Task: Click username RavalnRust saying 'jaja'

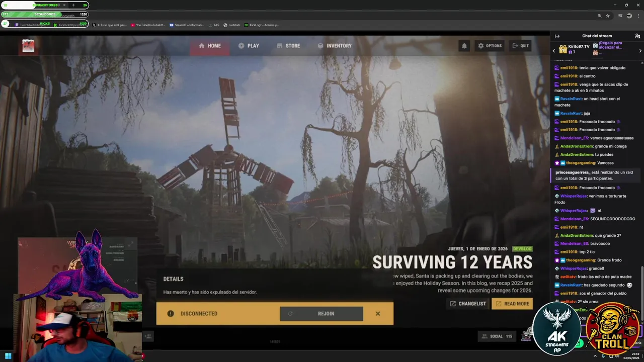Action: point(571,114)
